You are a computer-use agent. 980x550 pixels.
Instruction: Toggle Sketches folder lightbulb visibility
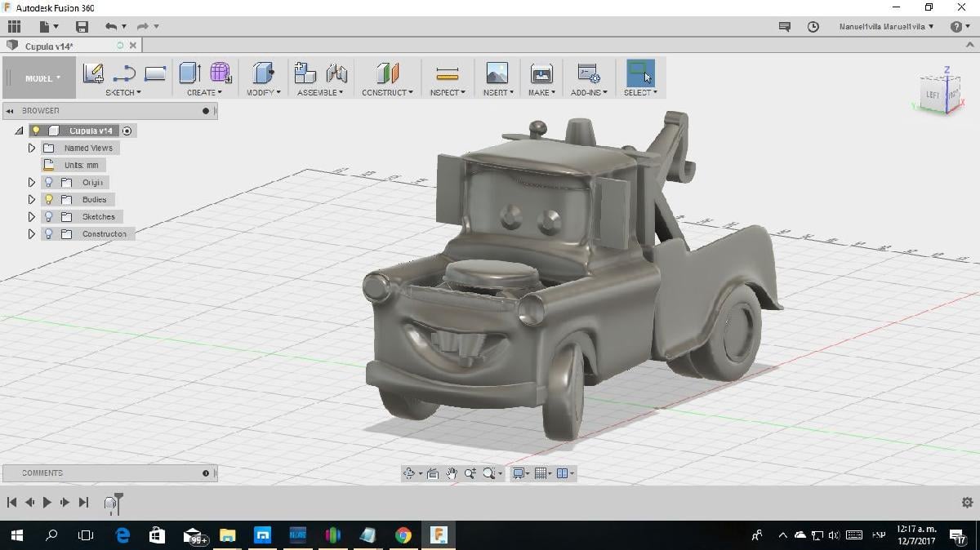[x=48, y=216]
